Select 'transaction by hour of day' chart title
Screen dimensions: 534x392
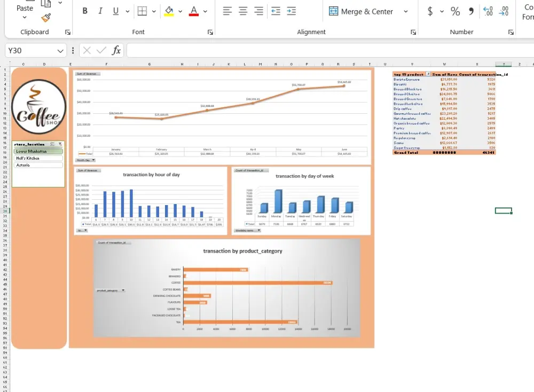[x=151, y=175]
